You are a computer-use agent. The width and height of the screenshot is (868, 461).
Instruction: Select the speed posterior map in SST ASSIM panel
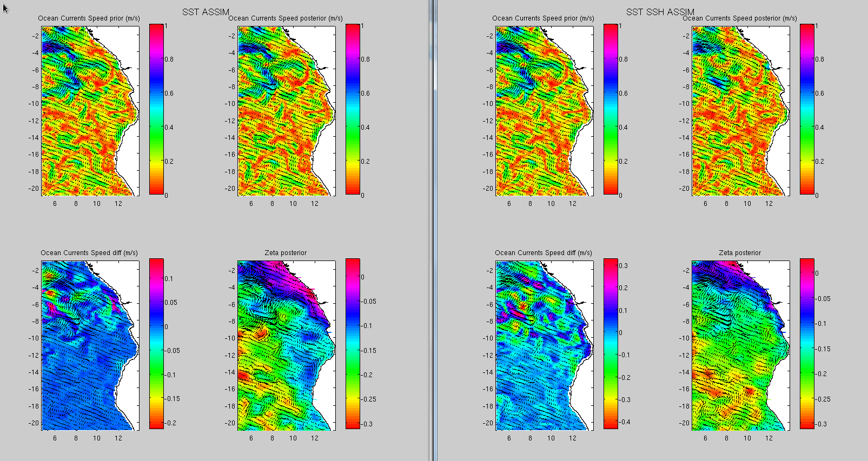click(286, 111)
